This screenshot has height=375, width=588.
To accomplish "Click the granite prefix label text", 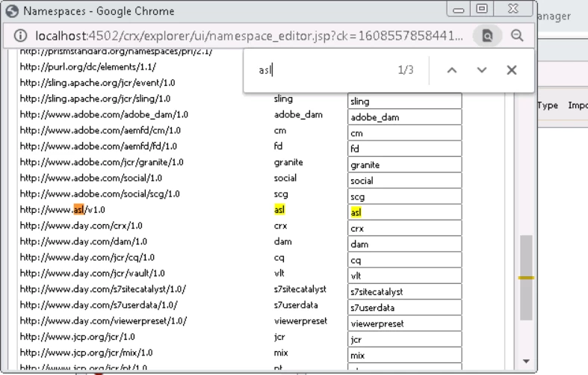I will click(x=288, y=162).
